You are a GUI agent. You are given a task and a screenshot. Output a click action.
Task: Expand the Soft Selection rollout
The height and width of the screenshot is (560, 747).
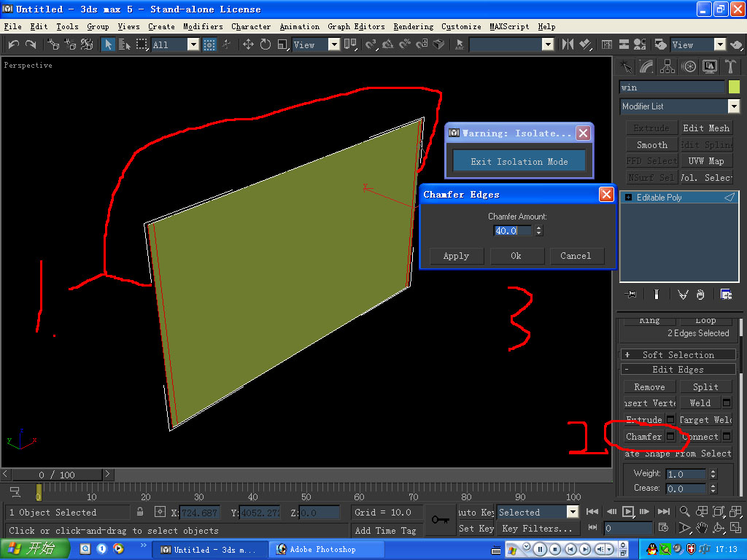pos(678,355)
